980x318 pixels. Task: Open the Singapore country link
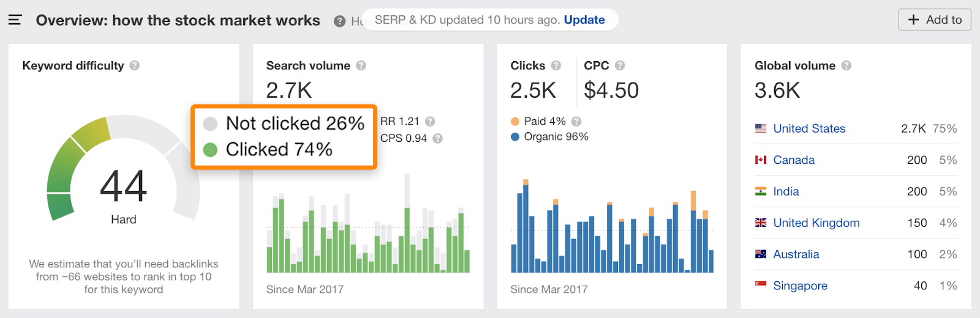[x=800, y=286]
